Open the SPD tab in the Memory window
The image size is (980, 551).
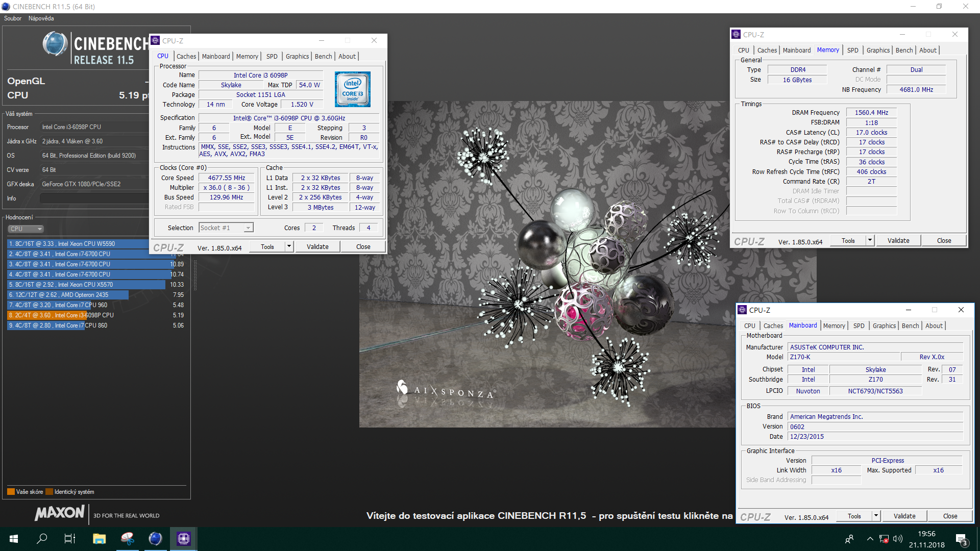tap(852, 51)
